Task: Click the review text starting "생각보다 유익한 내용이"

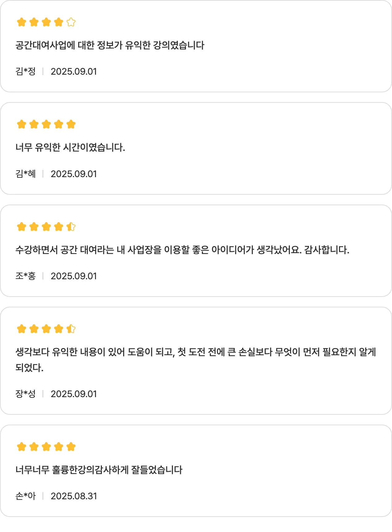Action: pyautogui.click(x=195, y=352)
